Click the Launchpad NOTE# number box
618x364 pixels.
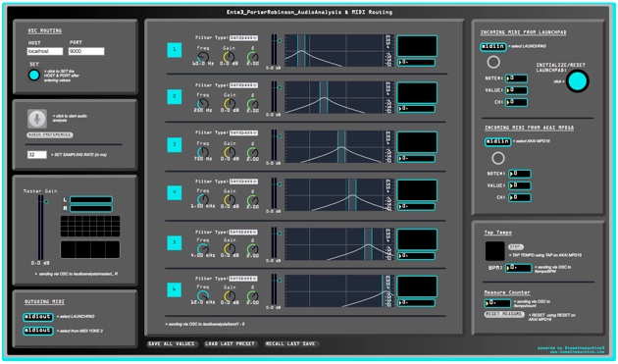point(516,78)
